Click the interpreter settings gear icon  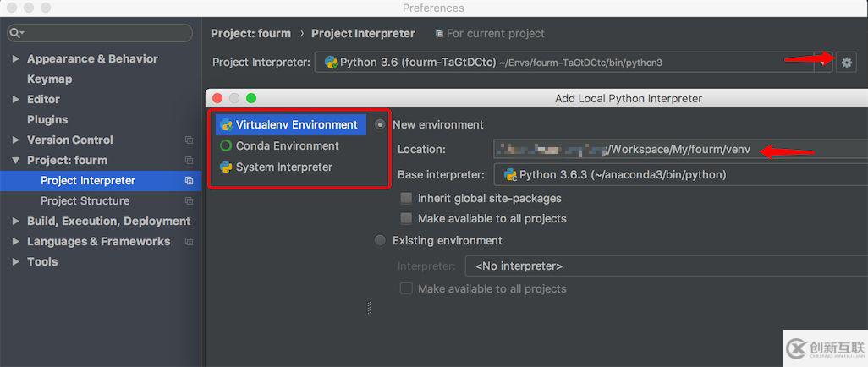coord(846,62)
